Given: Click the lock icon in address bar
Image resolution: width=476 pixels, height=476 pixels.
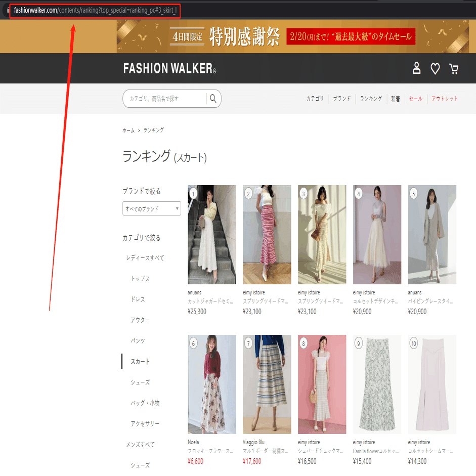Looking at the screenshot, I should [x=9, y=10].
